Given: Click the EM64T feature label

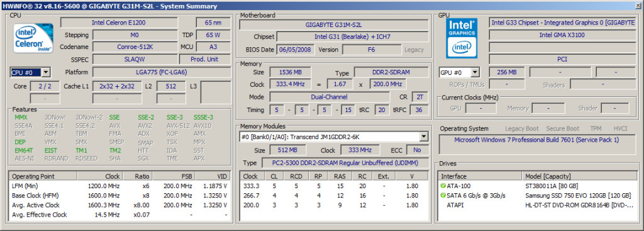Looking at the screenshot, I should click(23, 150).
